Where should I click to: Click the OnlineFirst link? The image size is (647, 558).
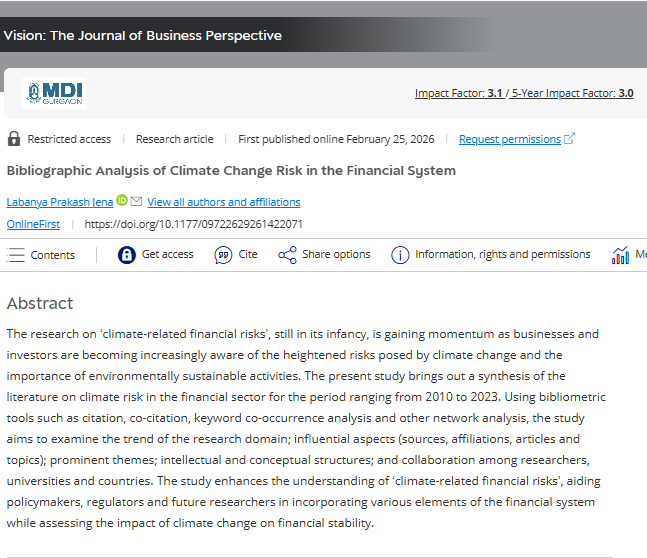[x=34, y=224]
